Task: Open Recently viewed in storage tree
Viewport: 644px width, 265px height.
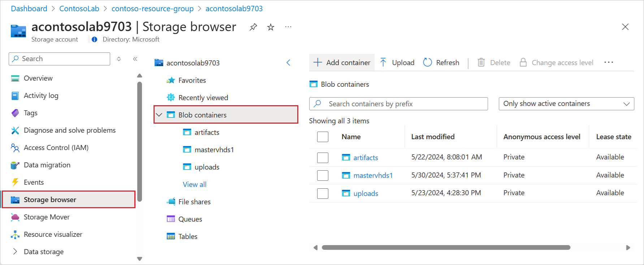Action: tap(203, 98)
